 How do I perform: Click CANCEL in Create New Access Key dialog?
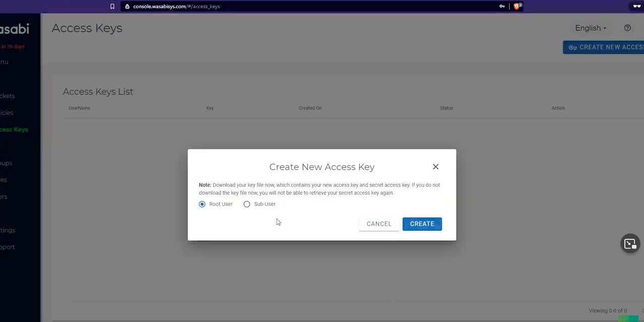(379, 224)
